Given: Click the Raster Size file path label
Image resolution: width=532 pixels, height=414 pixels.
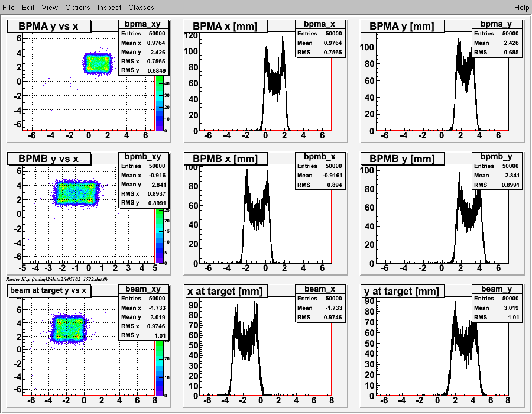Looking at the screenshot, I should 57,279.
